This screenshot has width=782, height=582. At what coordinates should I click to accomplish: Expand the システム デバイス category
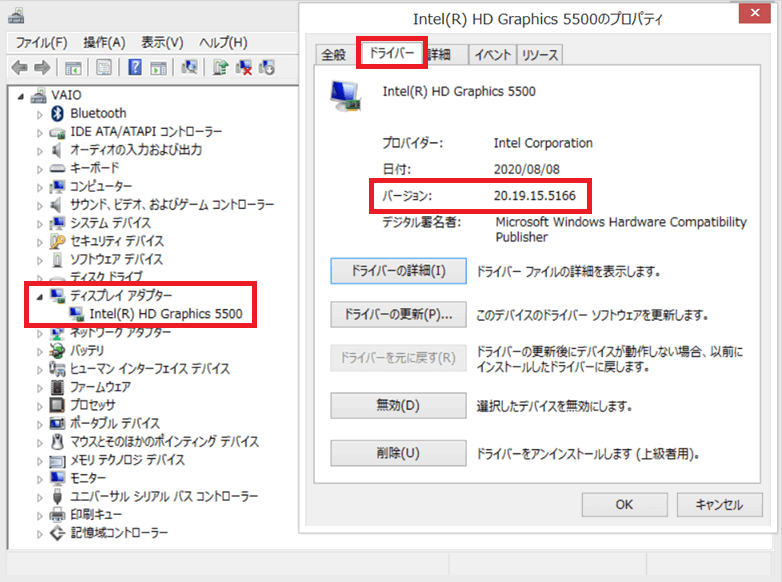click(x=40, y=224)
